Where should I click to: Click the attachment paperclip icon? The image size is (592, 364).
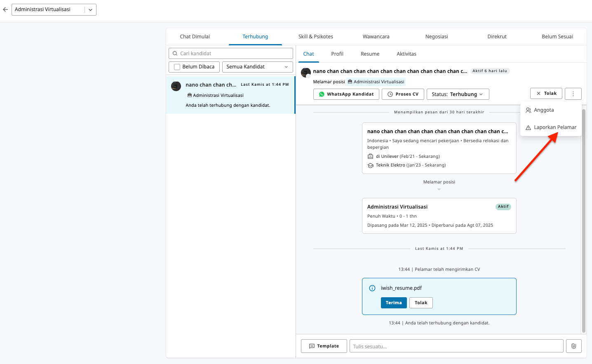click(x=573, y=346)
